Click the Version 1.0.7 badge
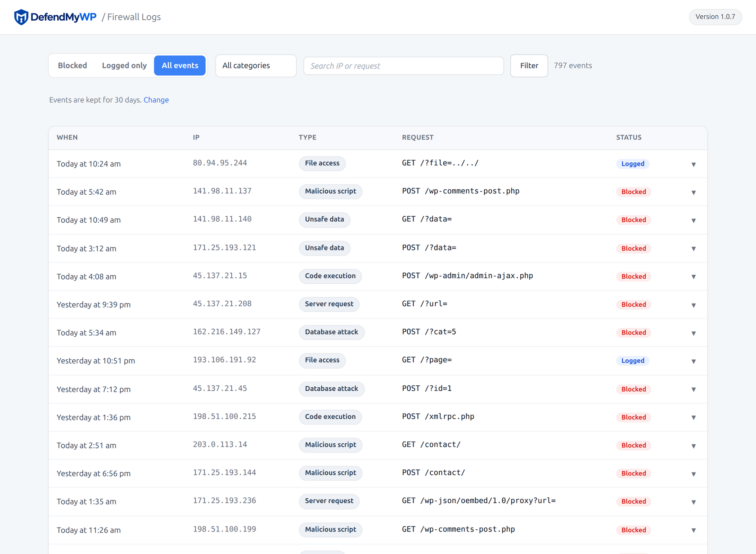 715,17
